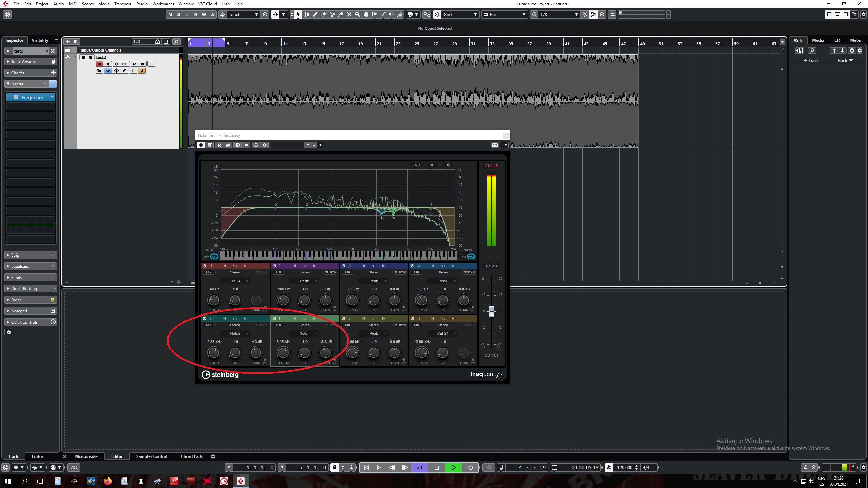The image size is (868, 488).
Task: Toggle the piano KEYS ON switch
Action: click(x=214, y=257)
